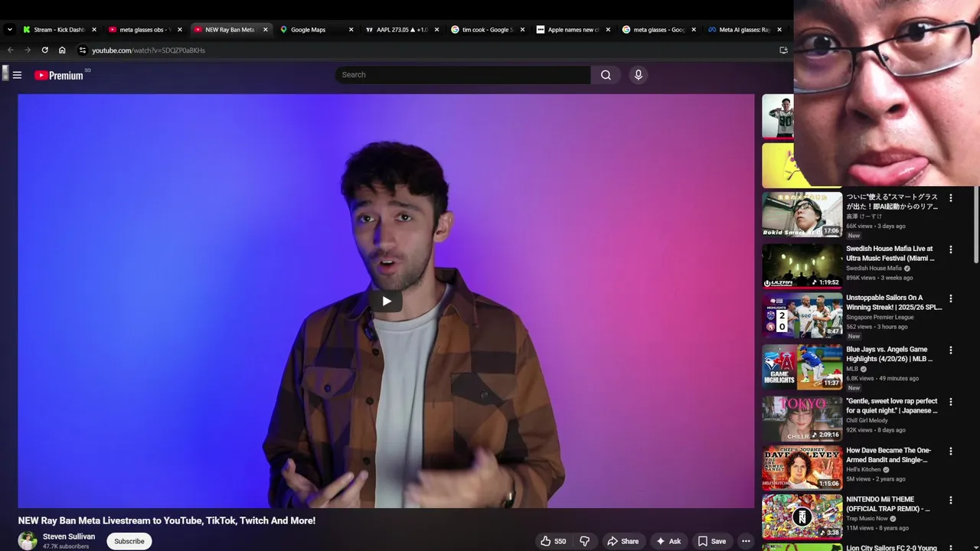Open more options for Gentle sweet love rap video

click(951, 402)
